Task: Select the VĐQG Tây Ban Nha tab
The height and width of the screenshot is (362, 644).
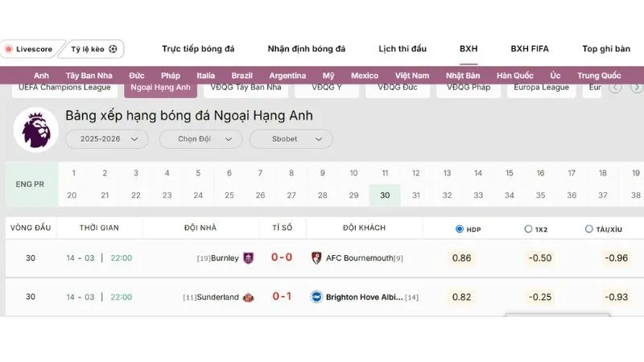Action: coord(246,89)
